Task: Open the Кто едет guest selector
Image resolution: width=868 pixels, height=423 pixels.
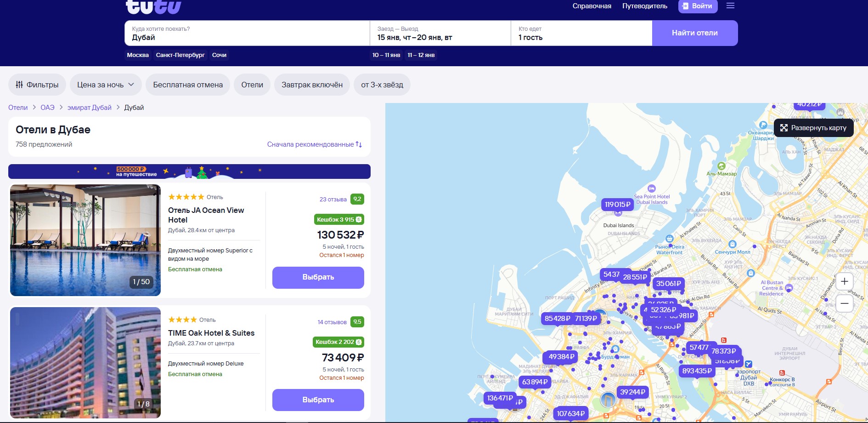Action: (581, 33)
